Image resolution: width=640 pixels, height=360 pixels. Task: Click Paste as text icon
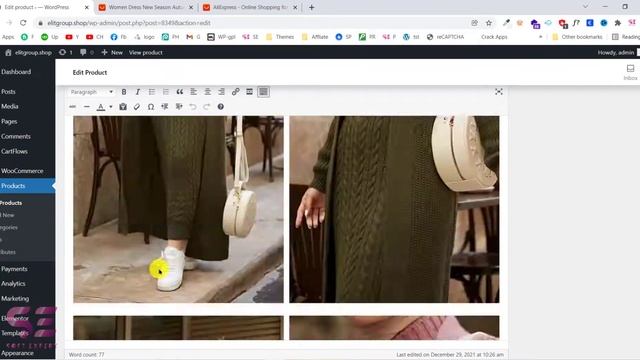tap(123, 107)
